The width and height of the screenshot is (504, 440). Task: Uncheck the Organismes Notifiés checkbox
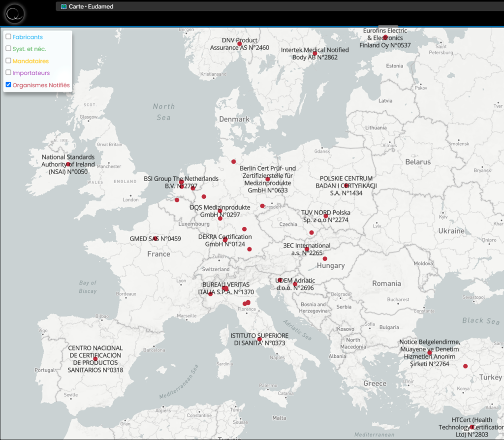8,85
